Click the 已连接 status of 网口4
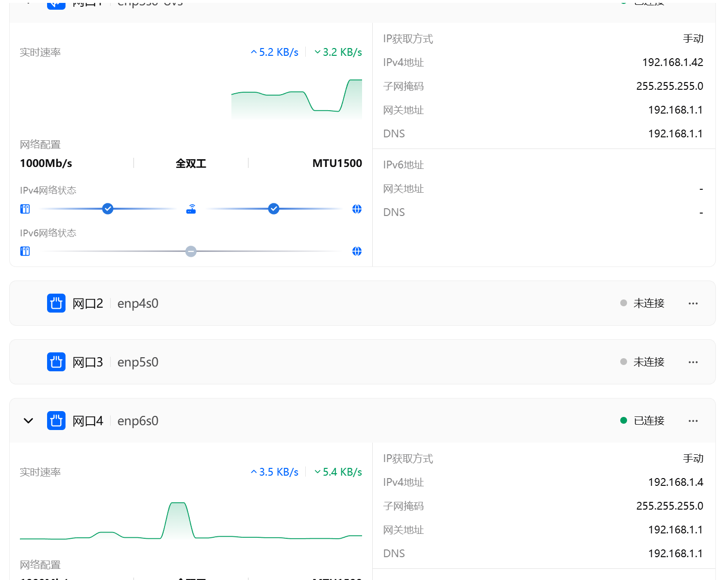This screenshot has height=580, width=728. point(648,421)
